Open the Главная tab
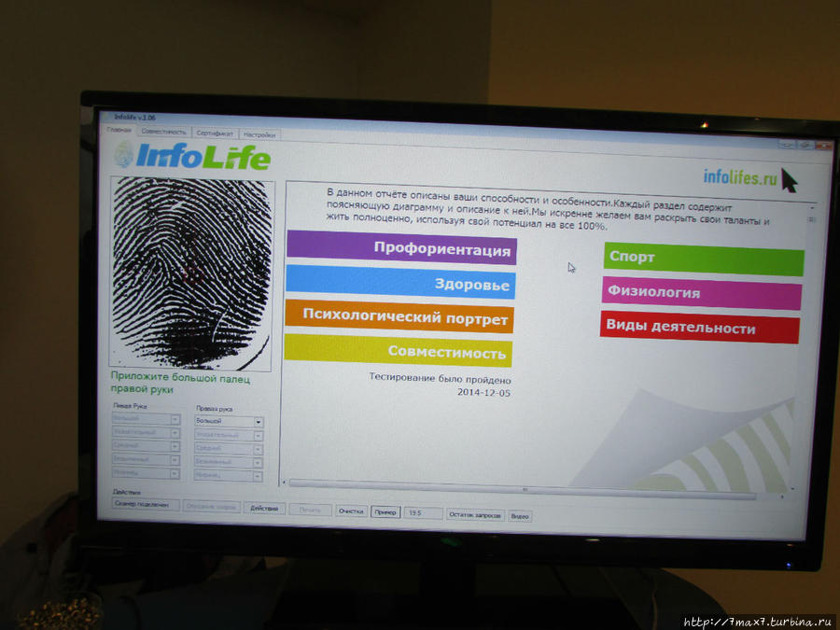The width and height of the screenshot is (840, 630). point(119,130)
